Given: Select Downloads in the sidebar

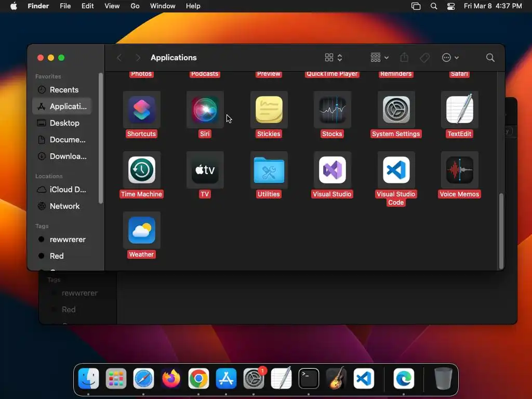Looking at the screenshot, I should [62, 156].
